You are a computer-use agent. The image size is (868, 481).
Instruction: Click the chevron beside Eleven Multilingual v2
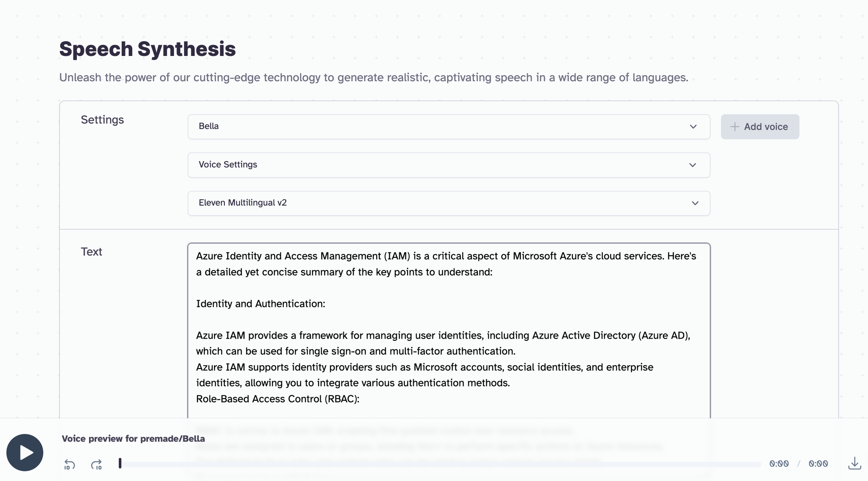click(695, 203)
